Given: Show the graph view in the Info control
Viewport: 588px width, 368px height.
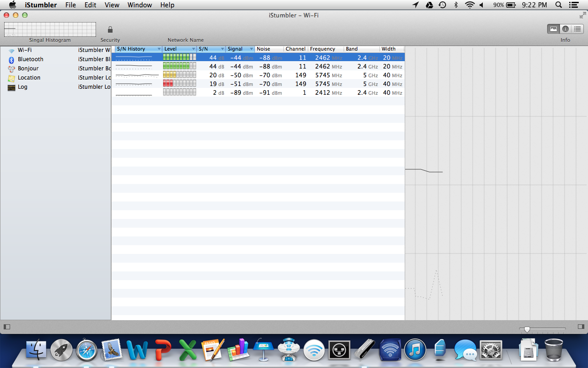Looking at the screenshot, I should pyautogui.click(x=553, y=29).
